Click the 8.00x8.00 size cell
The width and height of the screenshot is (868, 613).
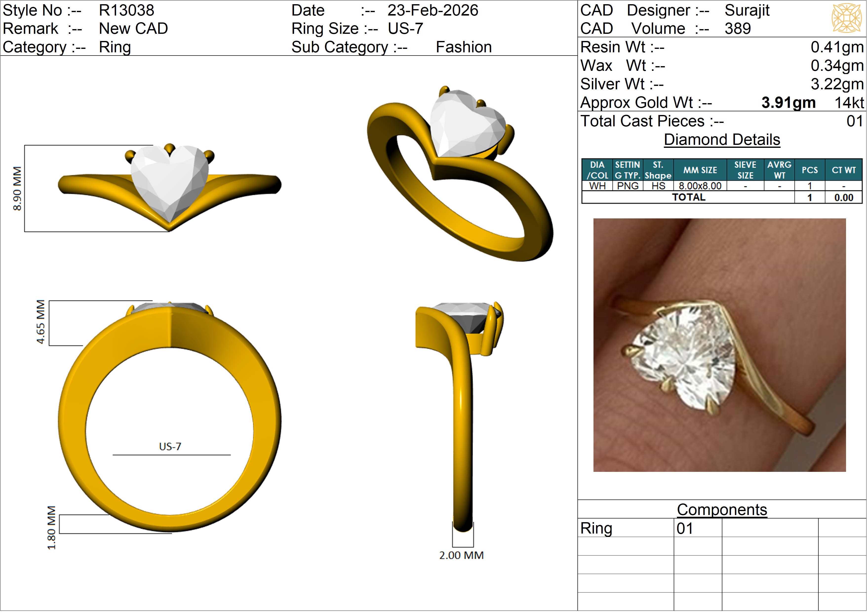pyautogui.click(x=701, y=186)
